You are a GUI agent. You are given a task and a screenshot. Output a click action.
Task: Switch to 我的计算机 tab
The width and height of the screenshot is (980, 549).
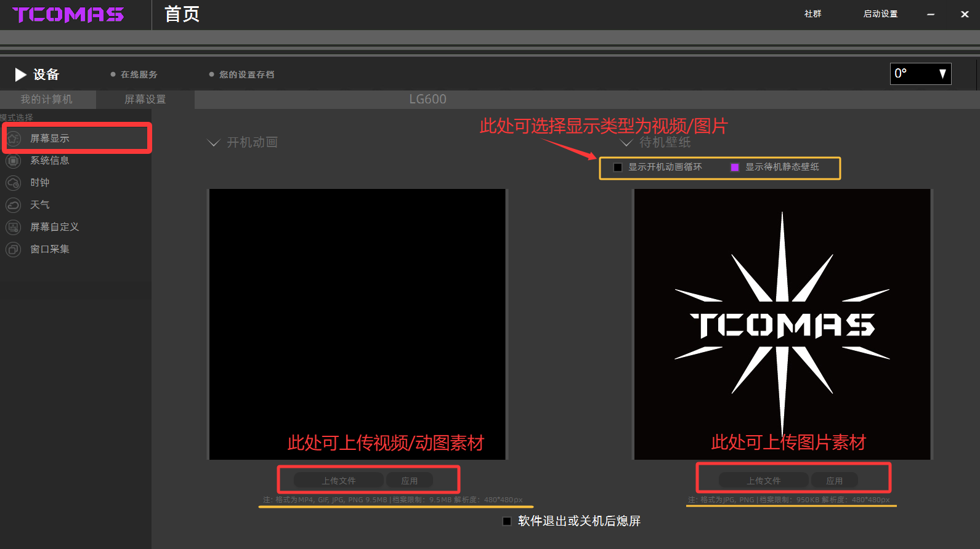pyautogui.click(x=47, y=99)
